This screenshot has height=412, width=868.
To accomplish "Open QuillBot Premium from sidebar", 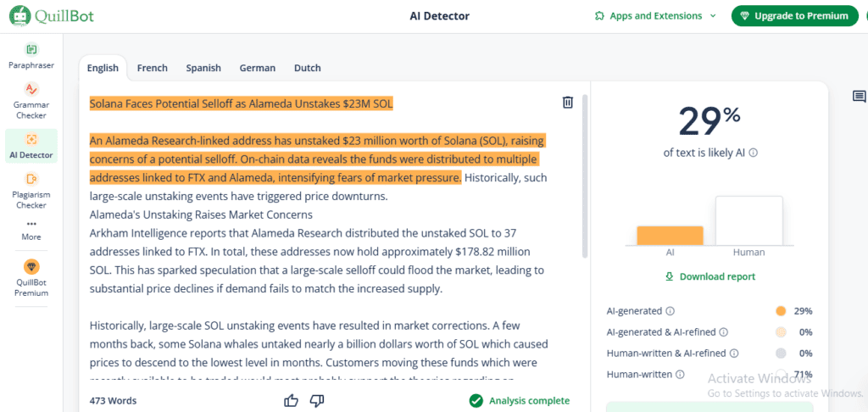I will click(31, 279).
